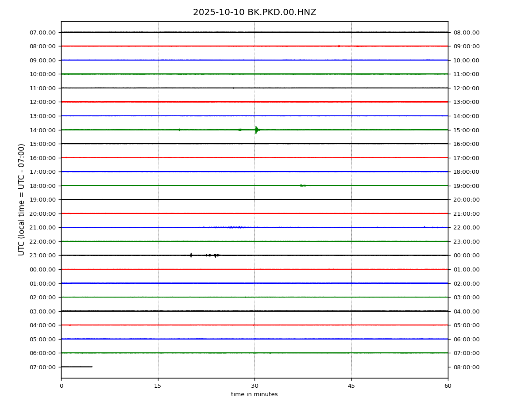
Task: Click the left-axis 21:00:00 hour label
Action: click(42, 228)
